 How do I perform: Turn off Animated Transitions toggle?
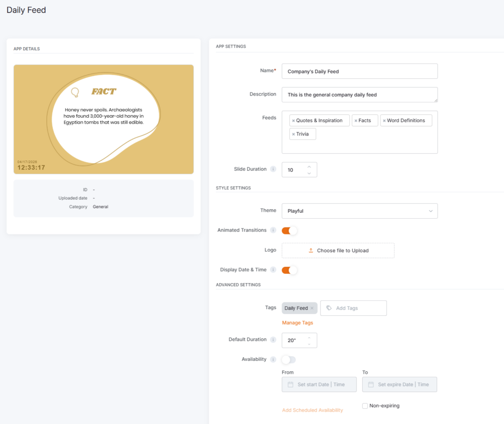pyautogui.click(x=289, y=230)
